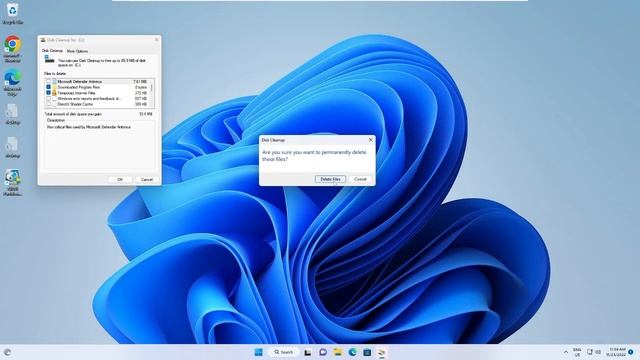Select the DirectX Shader Cache row
Screen dimensions: 640x360
point(97,104)
